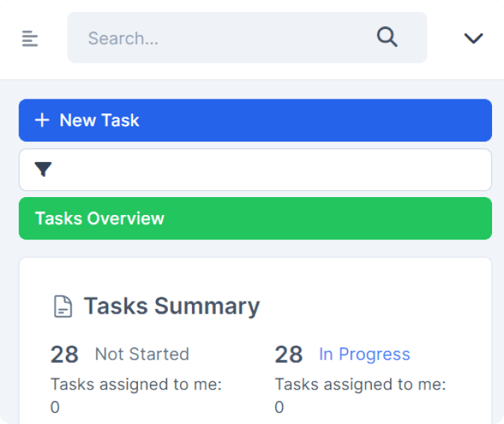Select Tasks assigned to me under Not Started
Image resolution: width=504 pixels, height=424 pixels.
pyautogui.click(x=136, y=384)
